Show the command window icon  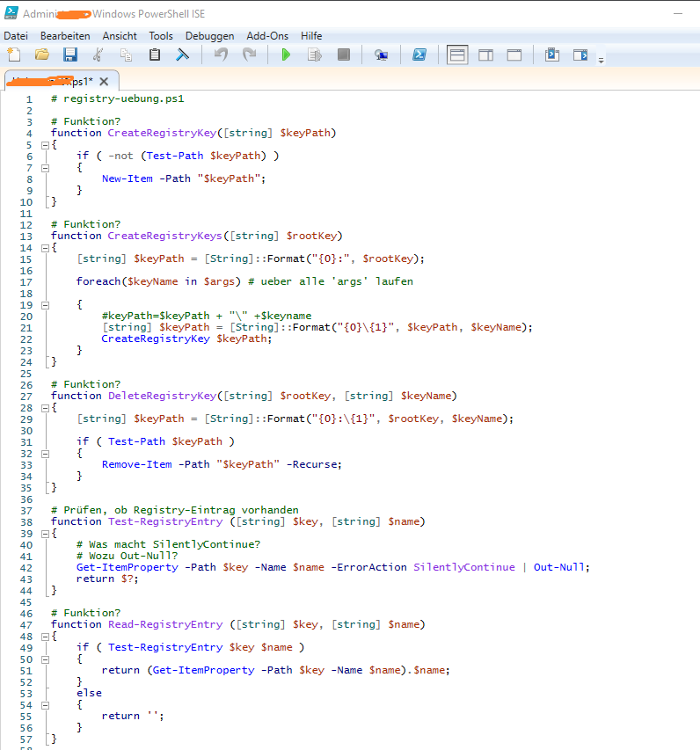pyautogui.click(x=551, y=55)
